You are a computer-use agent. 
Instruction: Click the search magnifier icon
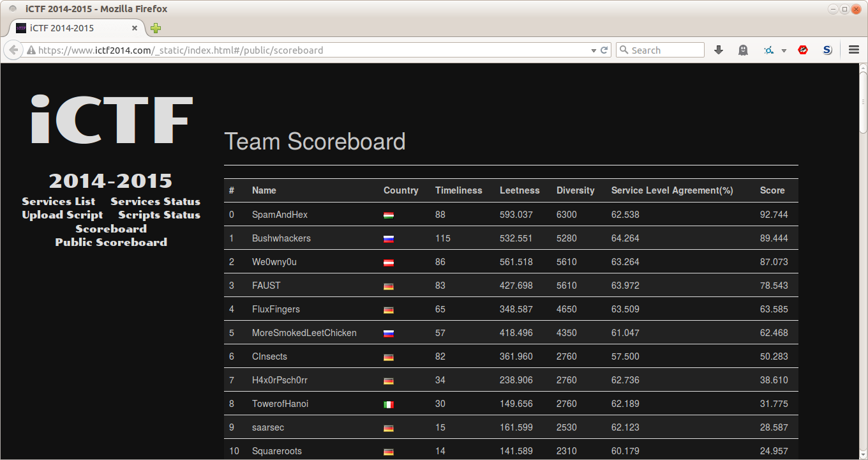coord(624,50)
